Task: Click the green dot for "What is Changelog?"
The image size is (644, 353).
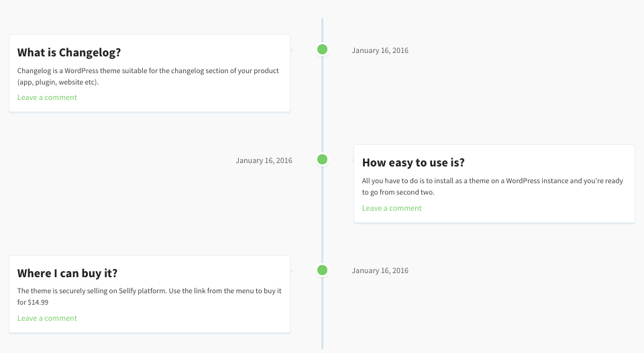Action: (x=322, y=49)
